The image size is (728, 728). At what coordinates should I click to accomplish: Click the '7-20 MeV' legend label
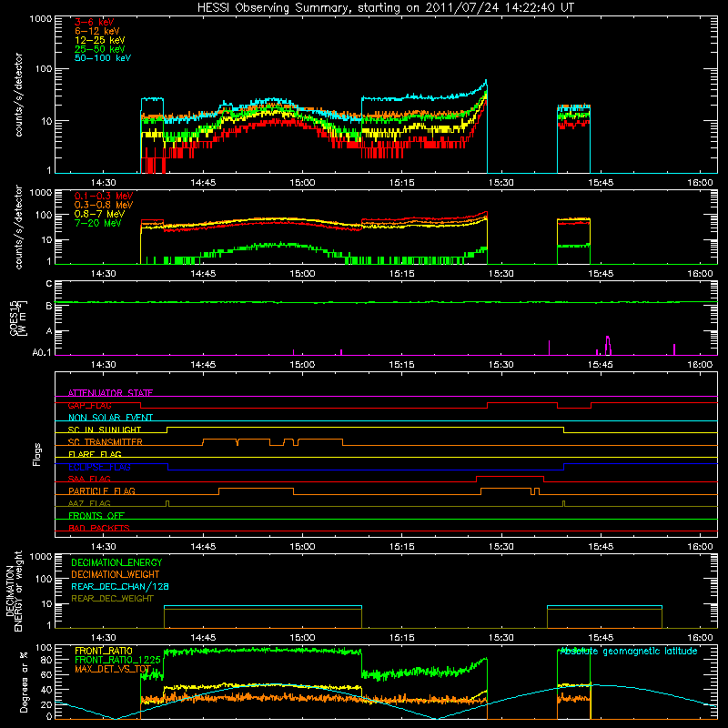(x=98, y=223)
